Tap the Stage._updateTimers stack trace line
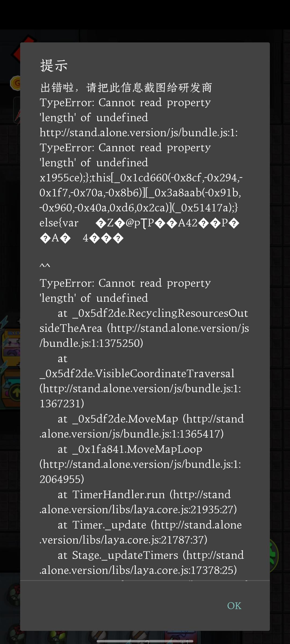The height and width of the screenshot is (644, 290). 142,562
